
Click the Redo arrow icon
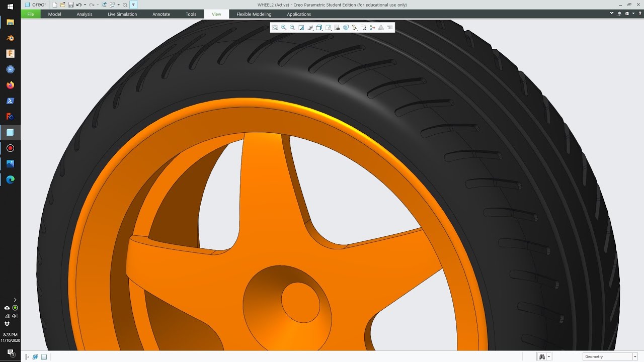click(x=92, y=5)
